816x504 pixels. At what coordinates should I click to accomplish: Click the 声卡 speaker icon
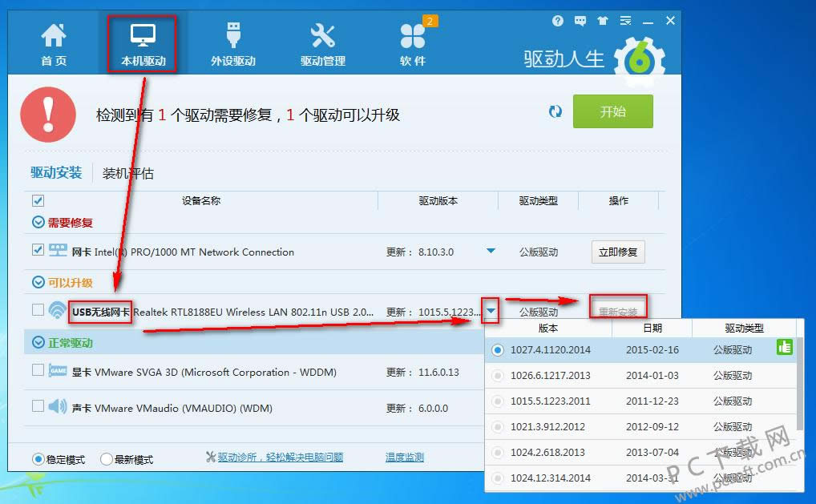click(57, 406)
